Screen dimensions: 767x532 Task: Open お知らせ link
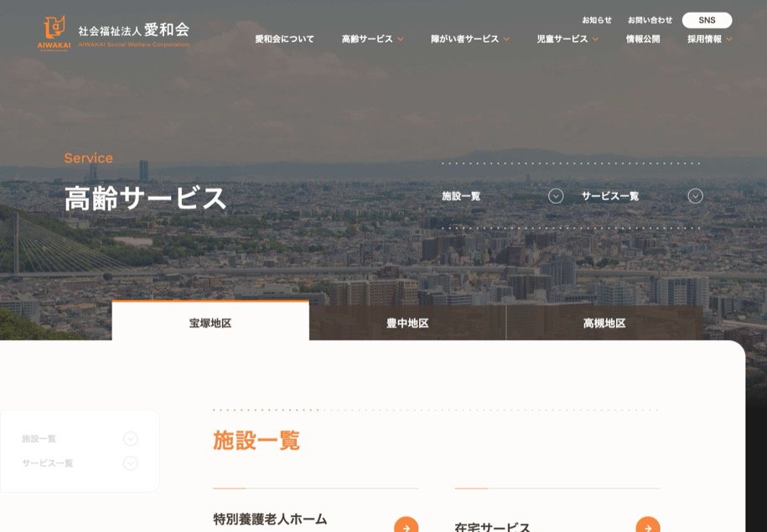tap(597, 20)
